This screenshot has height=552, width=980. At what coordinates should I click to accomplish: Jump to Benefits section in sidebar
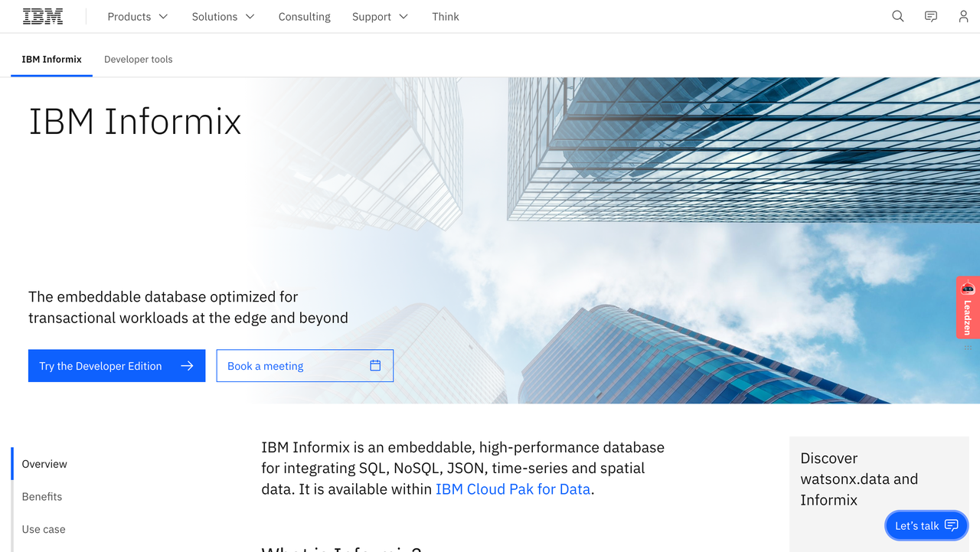(x=42, y=497)
